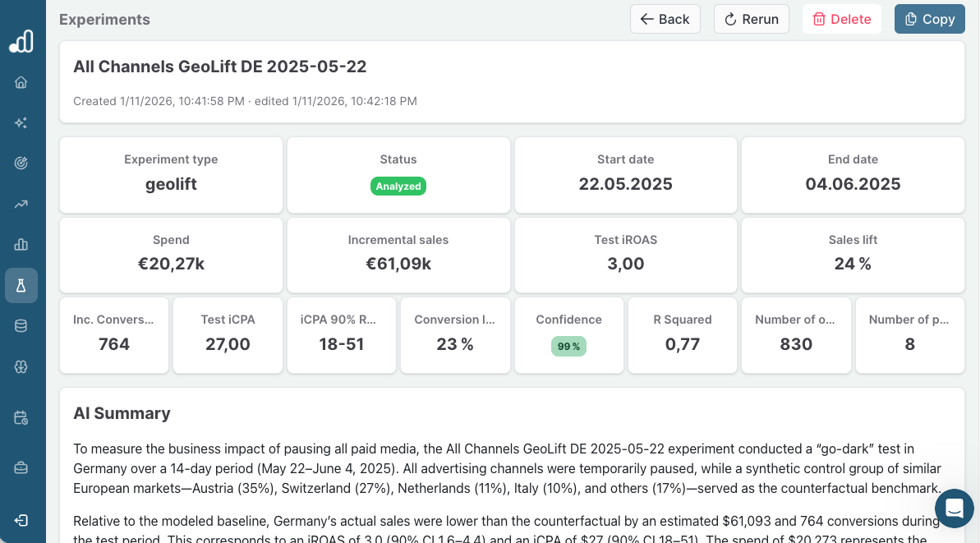Select the bar chart sidebar icon
The width and height of the screenshot is (980, 543).
point(21,244)
